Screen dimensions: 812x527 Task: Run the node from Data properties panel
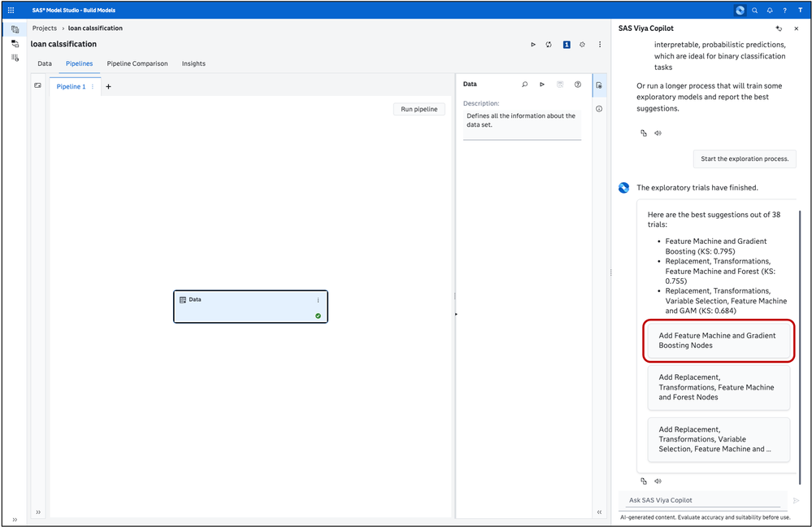542,84
